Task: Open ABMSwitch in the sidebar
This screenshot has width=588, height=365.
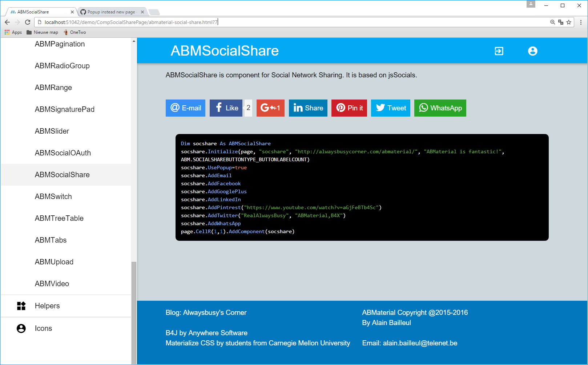Action: (x=66, y=196)
